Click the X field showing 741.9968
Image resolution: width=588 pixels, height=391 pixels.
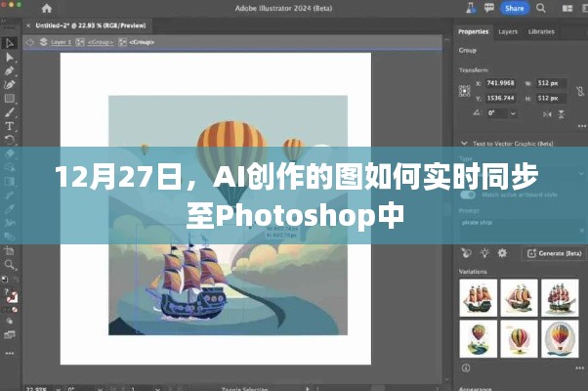click(501, 83)
